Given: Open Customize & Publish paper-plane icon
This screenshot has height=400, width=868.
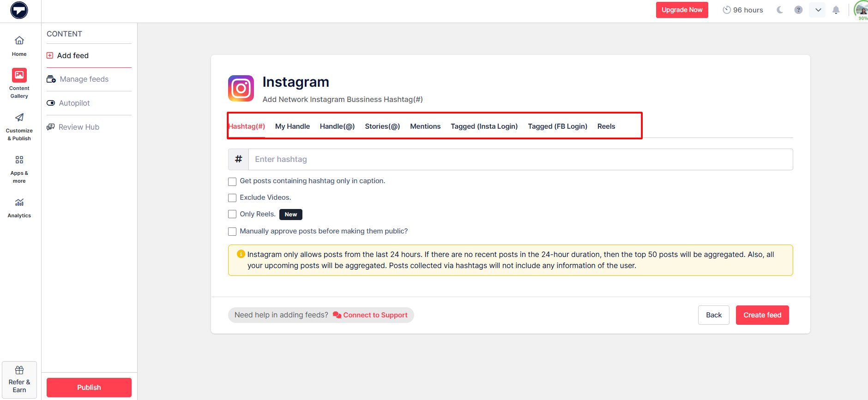Looking at the screenshot, I should click(19, 117).
